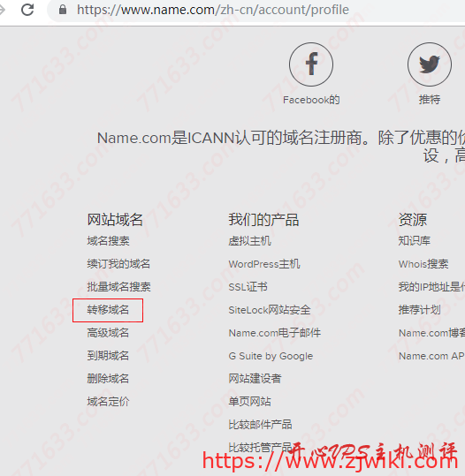
Task: Click the 我们的产品 column heading
Action: pos(263,220)
